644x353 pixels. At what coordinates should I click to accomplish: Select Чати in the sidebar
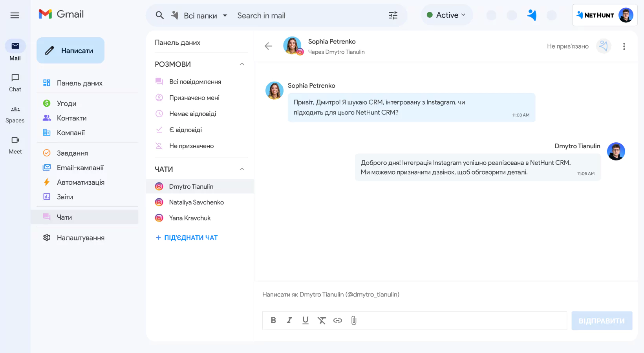click(x=84, y=217)
